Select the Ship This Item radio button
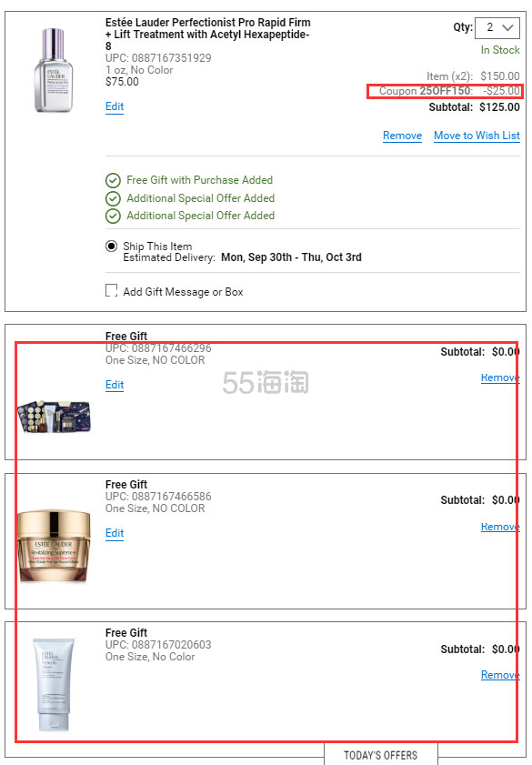This screenshot has height=765, width=532. (111, 246)
